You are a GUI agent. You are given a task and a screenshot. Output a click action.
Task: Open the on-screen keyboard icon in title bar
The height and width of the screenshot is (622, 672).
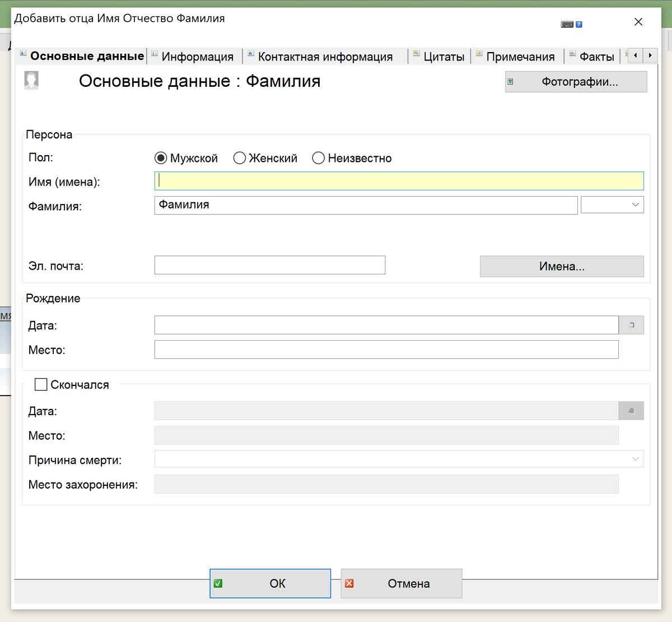(x=567, y=24)
